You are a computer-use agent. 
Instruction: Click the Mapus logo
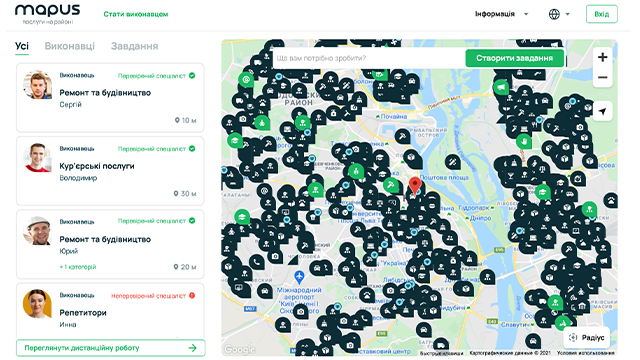click(x=48, y=14)
